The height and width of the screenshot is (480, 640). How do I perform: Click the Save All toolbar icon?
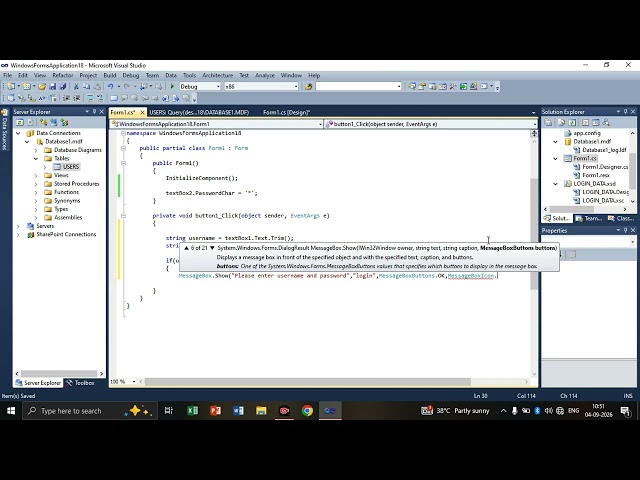(63, 87)
